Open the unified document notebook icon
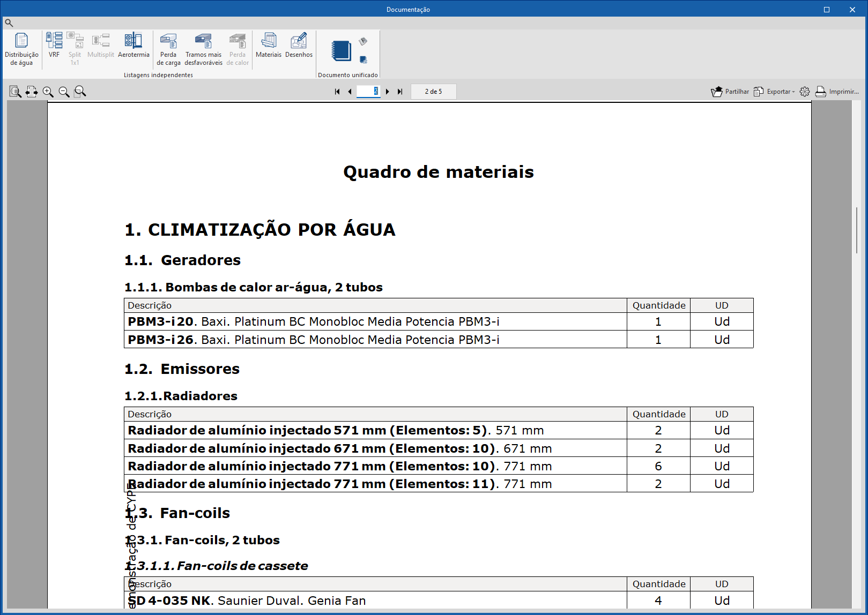Screen dimensions: 868x615 341,51
